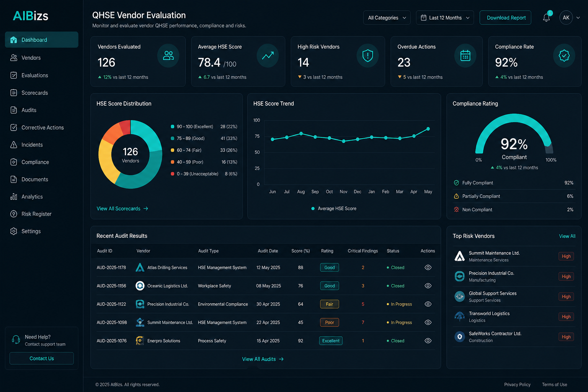Expand the user menu chevron next to AK
Viewport: 588px width, 392px height.
point(578,18)
